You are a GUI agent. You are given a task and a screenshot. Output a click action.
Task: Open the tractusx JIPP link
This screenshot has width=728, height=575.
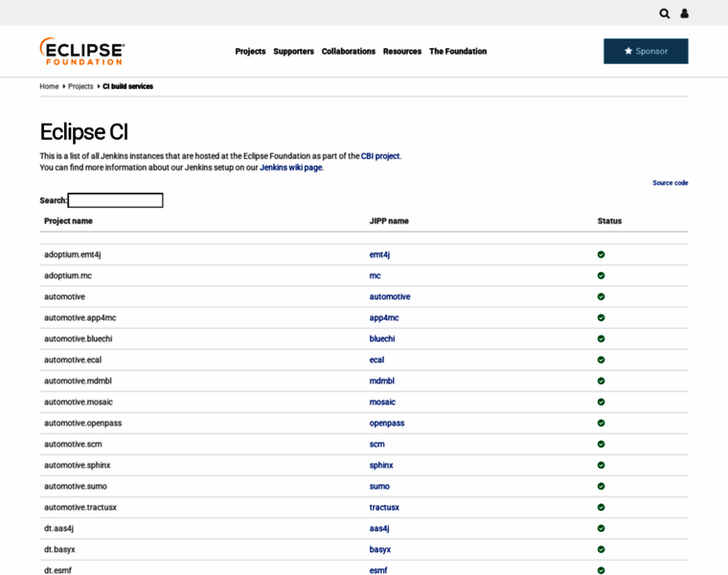click(384, 507)
